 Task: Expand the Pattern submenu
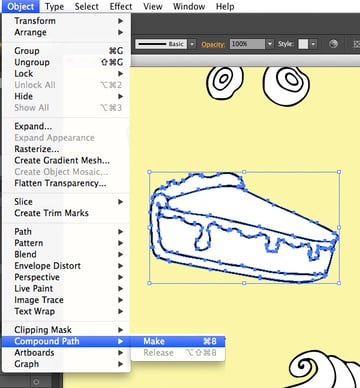coord(66,243)
